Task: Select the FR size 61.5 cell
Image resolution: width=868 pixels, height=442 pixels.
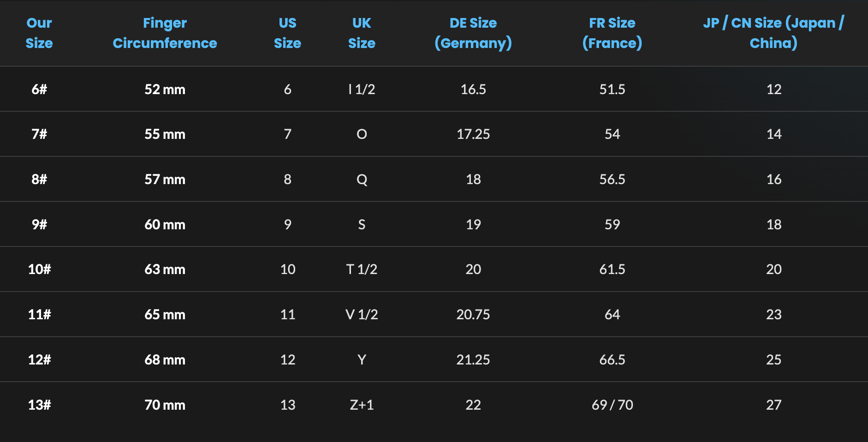Action: click(612, 269)
